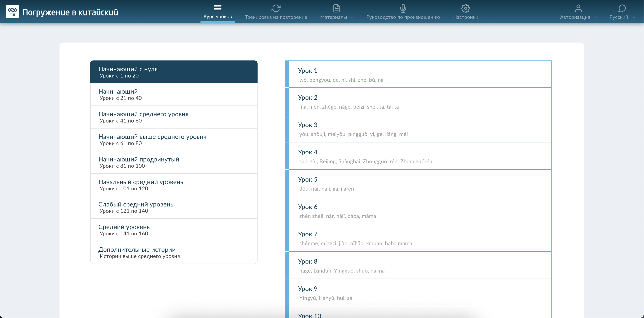Click the Русский speech bubble icon
Screen dimensions: 644x318
(622, 8)
